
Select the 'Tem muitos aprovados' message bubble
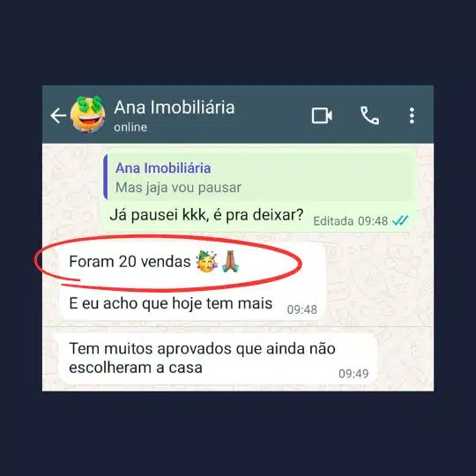[x=218, y=358]
